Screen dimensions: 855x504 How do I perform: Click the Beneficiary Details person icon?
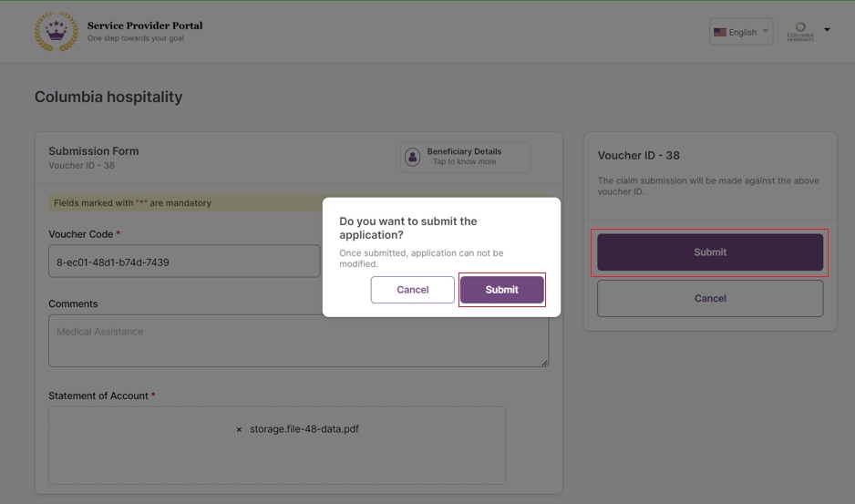click(412, 157)
